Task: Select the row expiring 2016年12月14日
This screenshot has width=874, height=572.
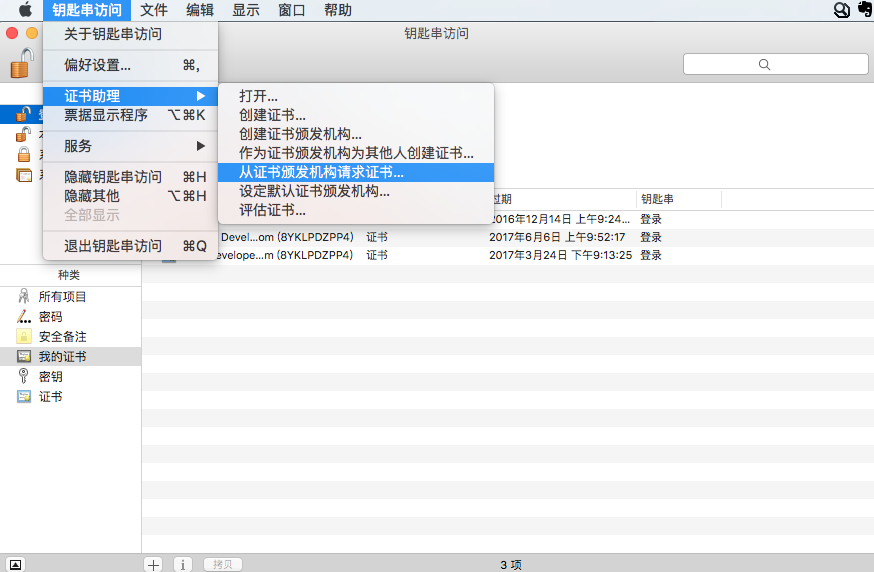Action: click(x=508, y=220)
